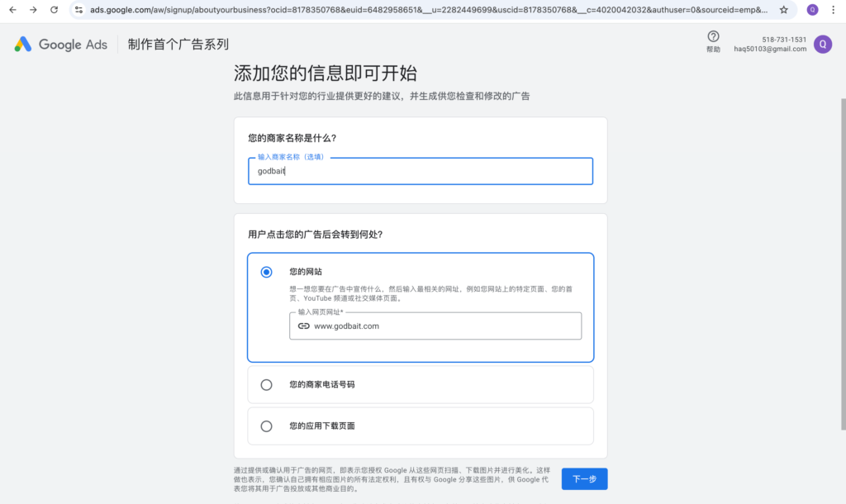Select the 您的网站 radio option
The image size is (846, 504).
click(266, 272)
